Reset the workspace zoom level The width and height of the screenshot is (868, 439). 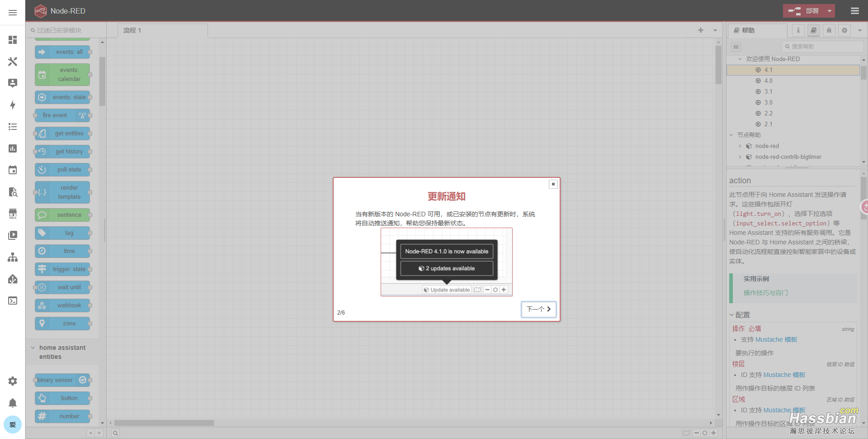(x=705, y=433)
